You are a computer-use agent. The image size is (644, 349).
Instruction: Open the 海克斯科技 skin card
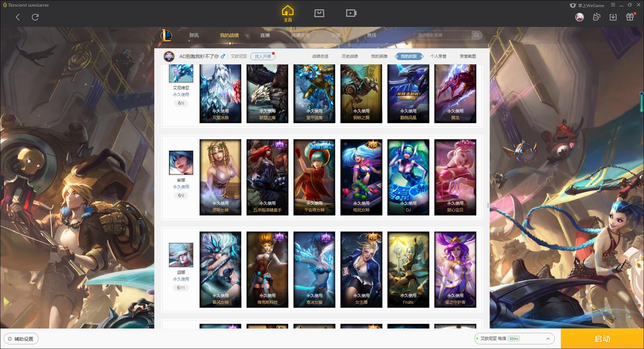tap(267, 269)
